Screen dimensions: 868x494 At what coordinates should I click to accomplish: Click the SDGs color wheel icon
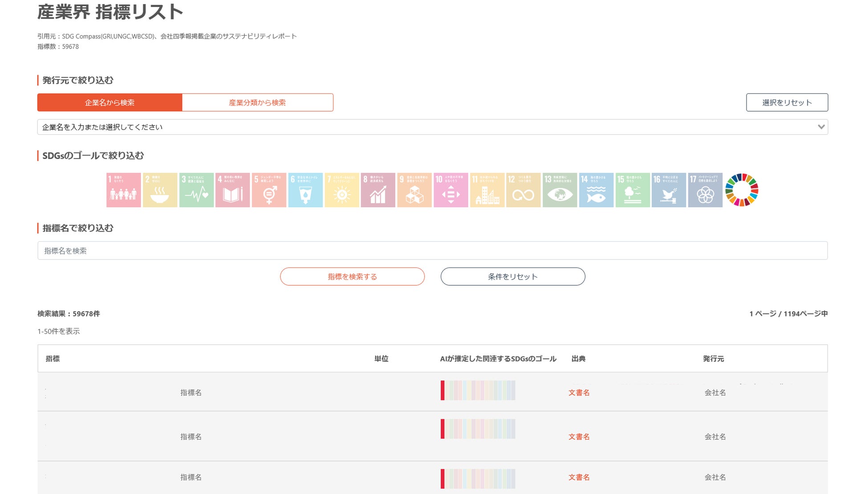pos(742,190)
